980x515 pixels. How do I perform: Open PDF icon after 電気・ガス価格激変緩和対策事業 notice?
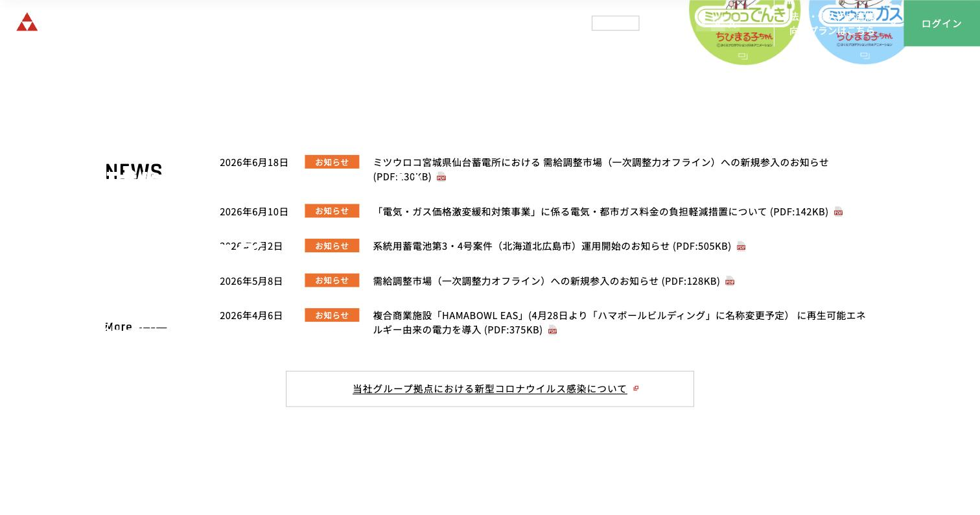838,211
